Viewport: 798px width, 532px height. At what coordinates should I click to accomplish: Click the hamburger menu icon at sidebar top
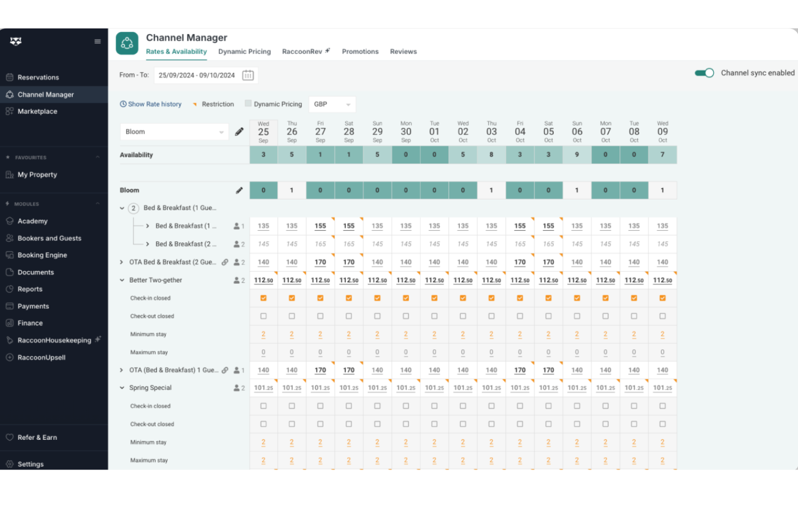[98, 41]
